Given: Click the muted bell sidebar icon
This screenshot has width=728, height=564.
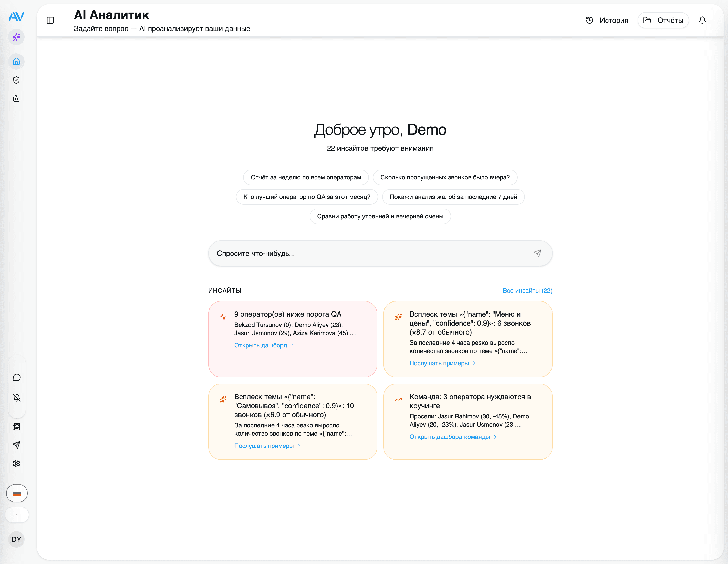Looking at the screenshot, I should coord(17,398).
